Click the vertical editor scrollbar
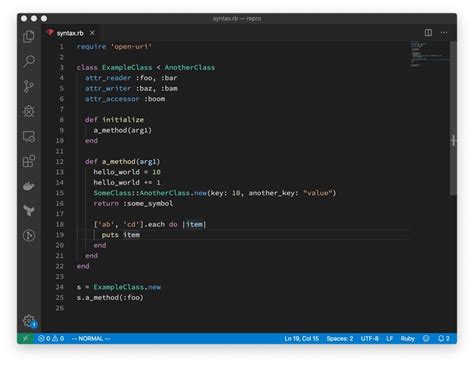This screenshot has width=474, height=365. tap(453, 118)
